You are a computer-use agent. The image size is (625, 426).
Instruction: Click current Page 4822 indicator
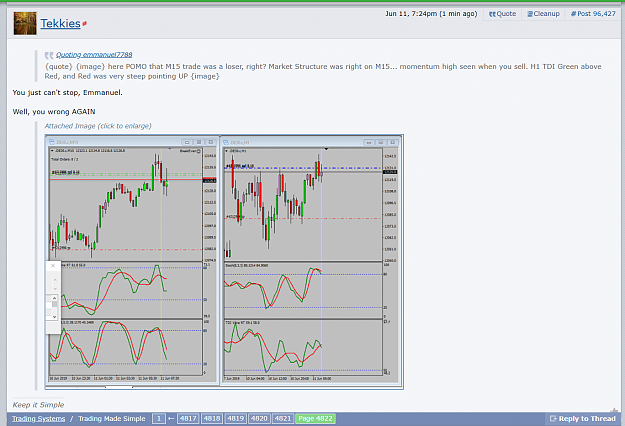tap(315, 418)
